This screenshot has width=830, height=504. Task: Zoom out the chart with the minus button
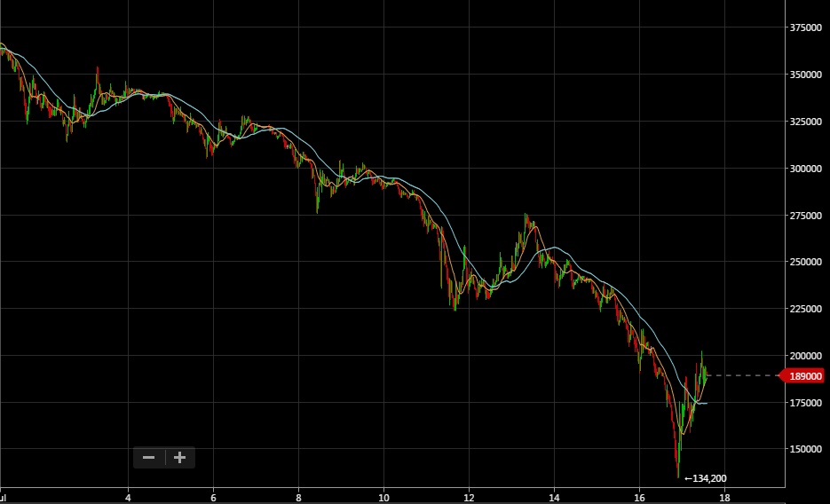coord(149,458)
